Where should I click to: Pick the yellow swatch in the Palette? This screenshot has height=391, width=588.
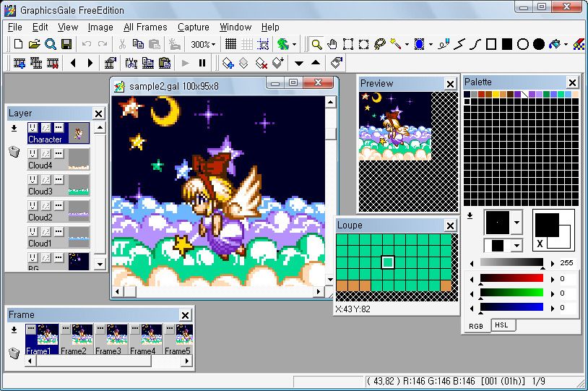click(496, 94)
